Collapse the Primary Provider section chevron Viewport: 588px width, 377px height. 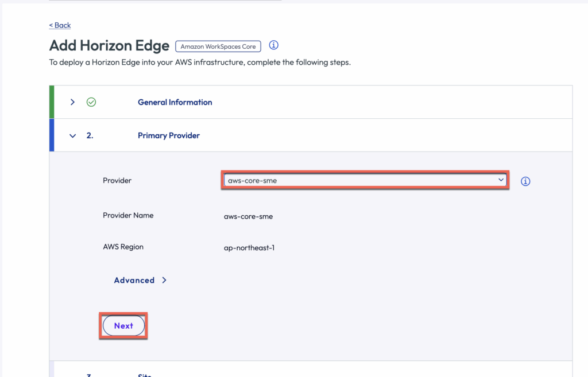pyautogui.click(x=72, y=136)
